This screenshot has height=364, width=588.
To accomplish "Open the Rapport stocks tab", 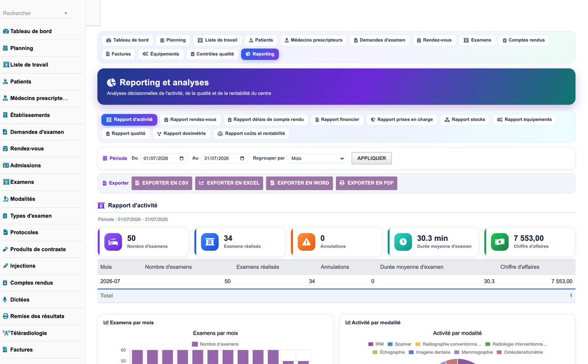I will 465,120.
